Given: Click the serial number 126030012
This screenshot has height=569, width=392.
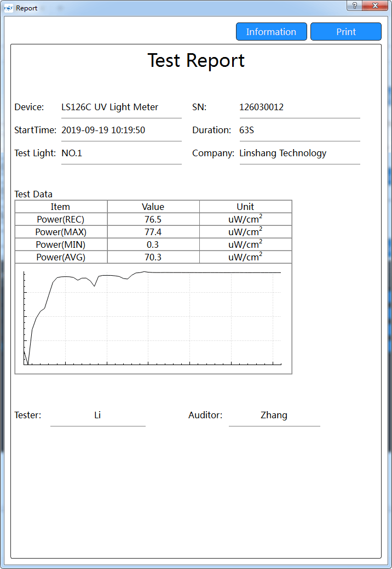Looking at the screenshot, I should 262,107.
